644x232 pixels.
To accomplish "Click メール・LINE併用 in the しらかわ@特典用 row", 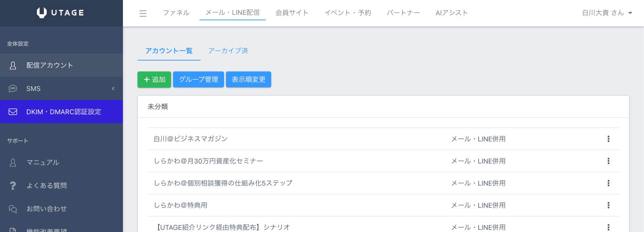I will 478,205.
